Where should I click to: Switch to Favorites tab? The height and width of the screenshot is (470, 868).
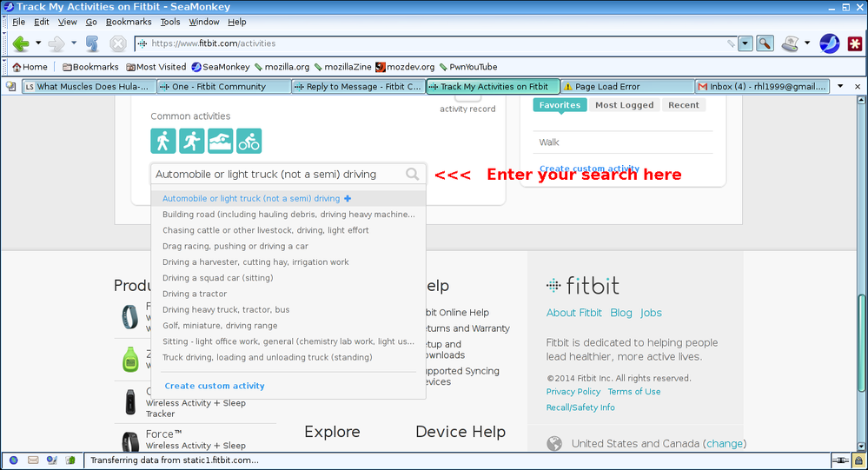(560, 104)
